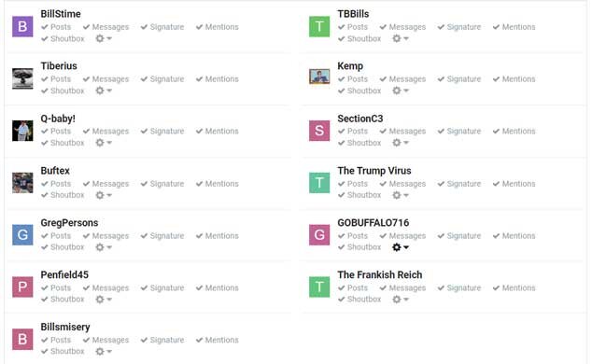
Task: Open The Frankish Reich's T avatar
Action: (319, 287)
